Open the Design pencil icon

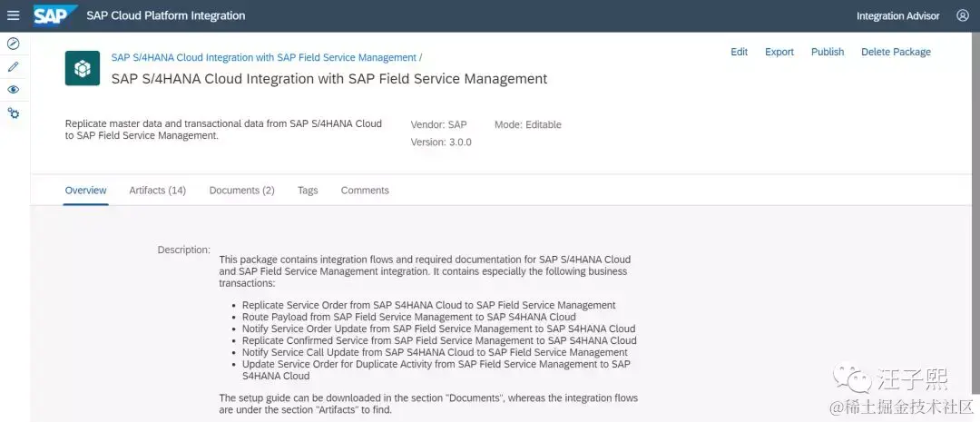(13, 66)
